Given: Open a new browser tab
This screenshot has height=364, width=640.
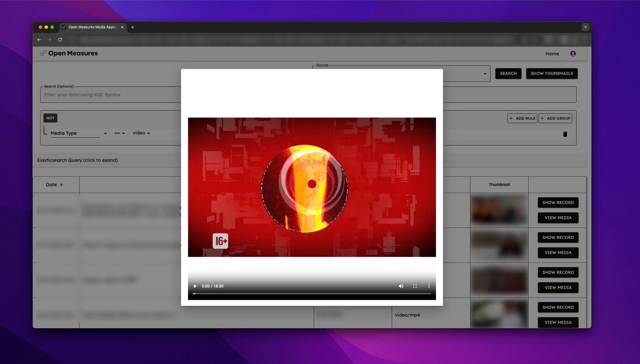Looking at the screenshot, I should (x=133, y=27).
